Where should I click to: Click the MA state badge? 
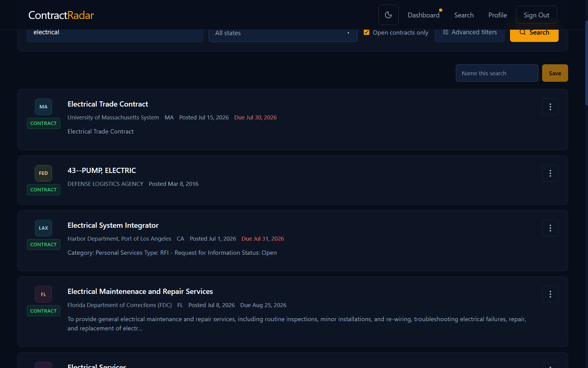click(43, 107)
